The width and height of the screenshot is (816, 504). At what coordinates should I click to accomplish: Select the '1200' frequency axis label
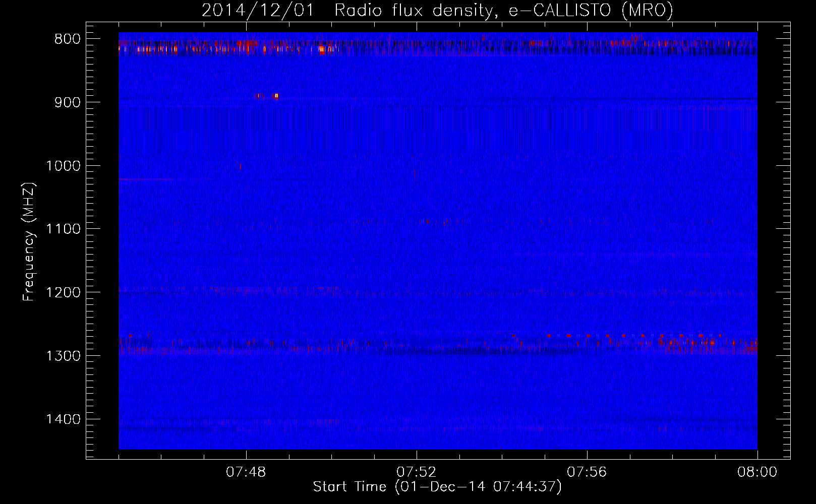point(63,293)
